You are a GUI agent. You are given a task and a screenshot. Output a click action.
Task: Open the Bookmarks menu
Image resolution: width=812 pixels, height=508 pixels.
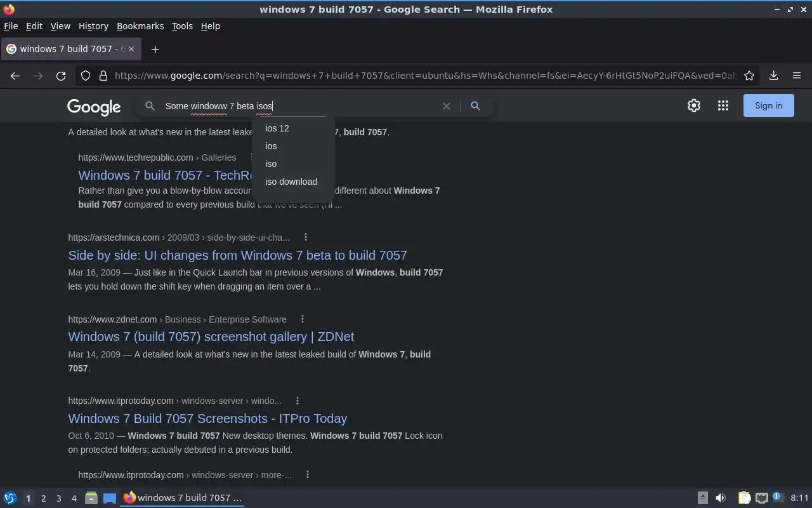[140, 26]
